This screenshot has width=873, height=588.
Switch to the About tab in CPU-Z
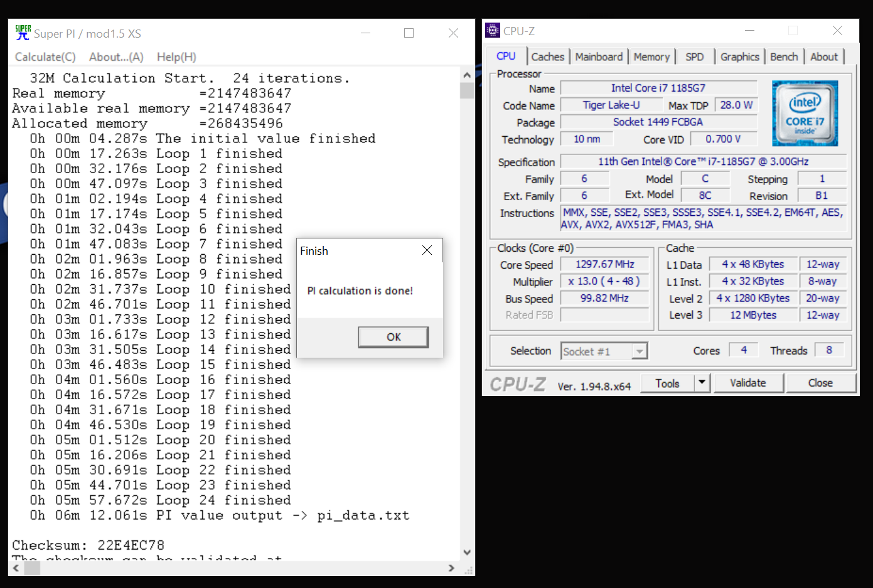pyautogui.click(x=824, y=56)
